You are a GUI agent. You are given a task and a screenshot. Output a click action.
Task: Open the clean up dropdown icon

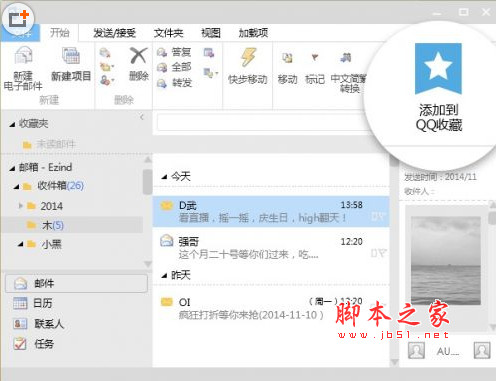(107, 67)
